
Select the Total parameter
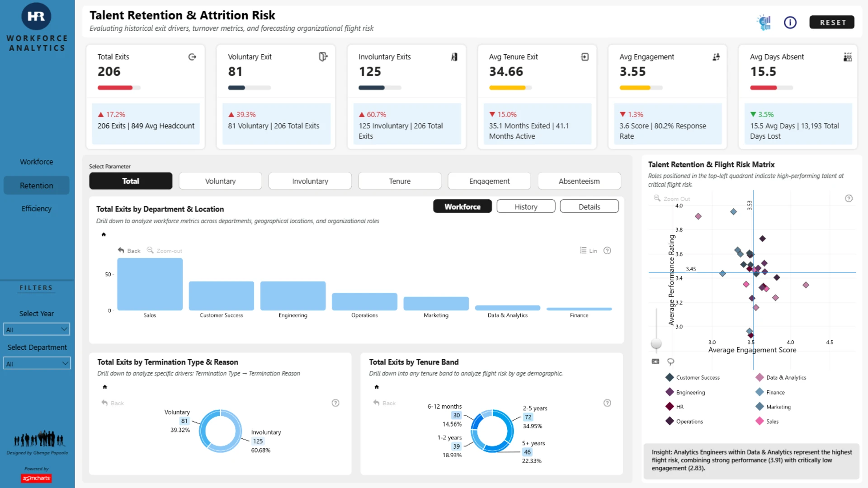pyautogui.click(x=131, y=181)
